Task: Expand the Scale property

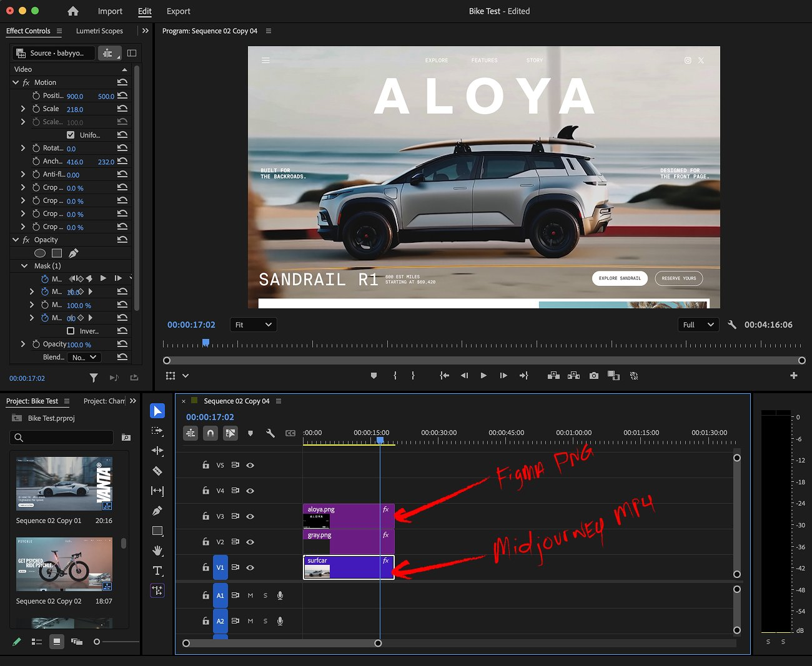Action: 23,109
